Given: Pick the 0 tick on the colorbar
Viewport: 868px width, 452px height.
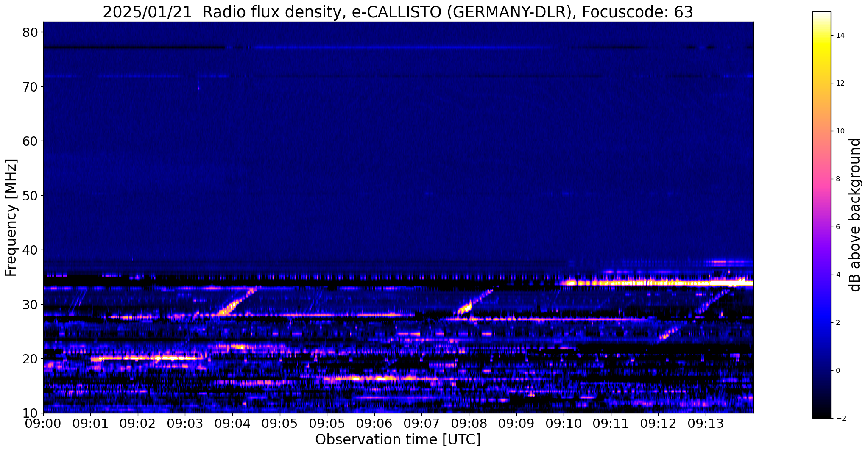Looking at the screenshot, I should (837, 371).
